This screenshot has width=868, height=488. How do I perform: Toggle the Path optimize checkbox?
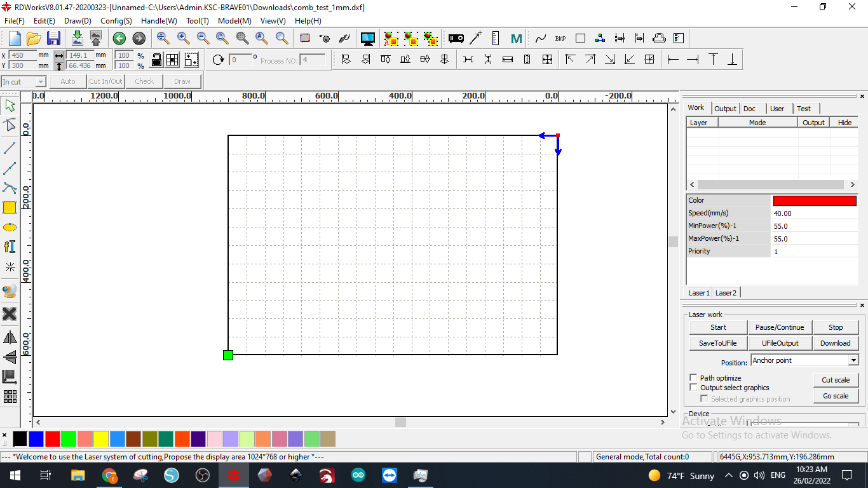tap(693, 377)
